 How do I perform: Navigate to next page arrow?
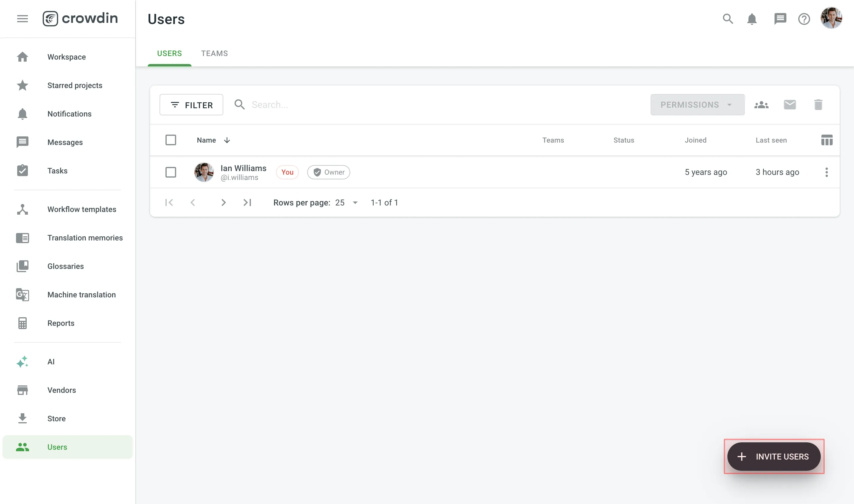pos(223,202)
